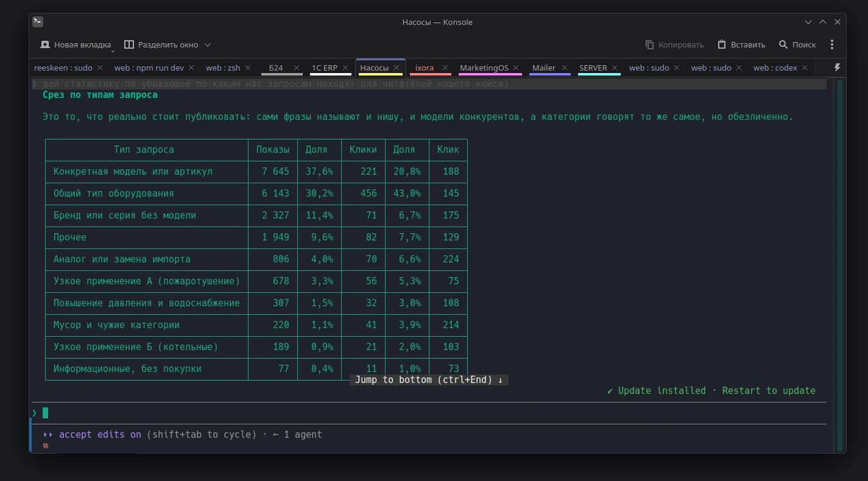The image size is (868, 481).
Task: Open search with the Поиск button
Action: point(797,44)
